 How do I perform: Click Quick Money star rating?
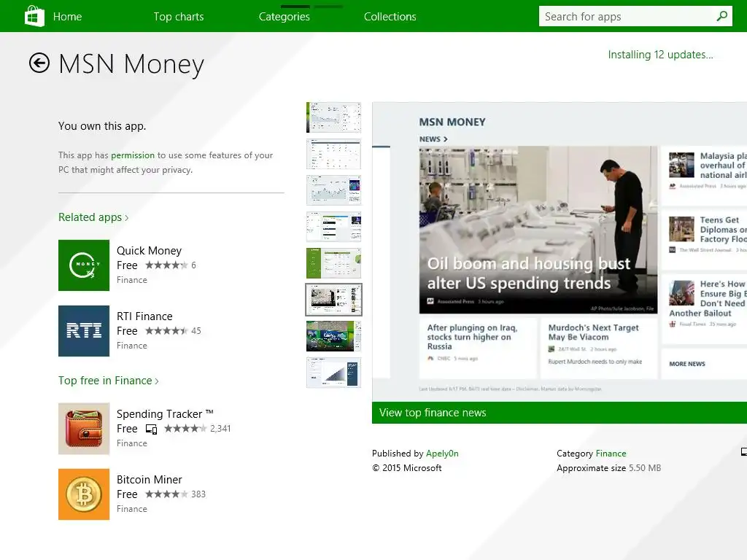166,265
